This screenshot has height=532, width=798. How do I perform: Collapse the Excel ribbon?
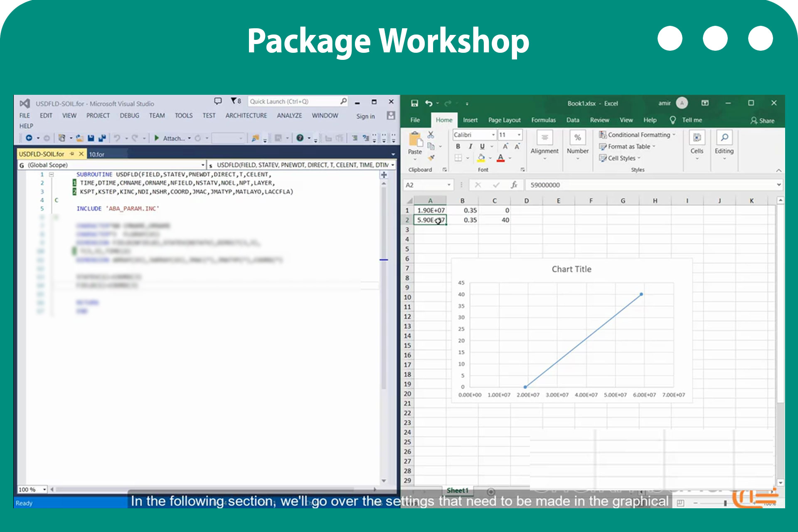(x=778, y=170)
